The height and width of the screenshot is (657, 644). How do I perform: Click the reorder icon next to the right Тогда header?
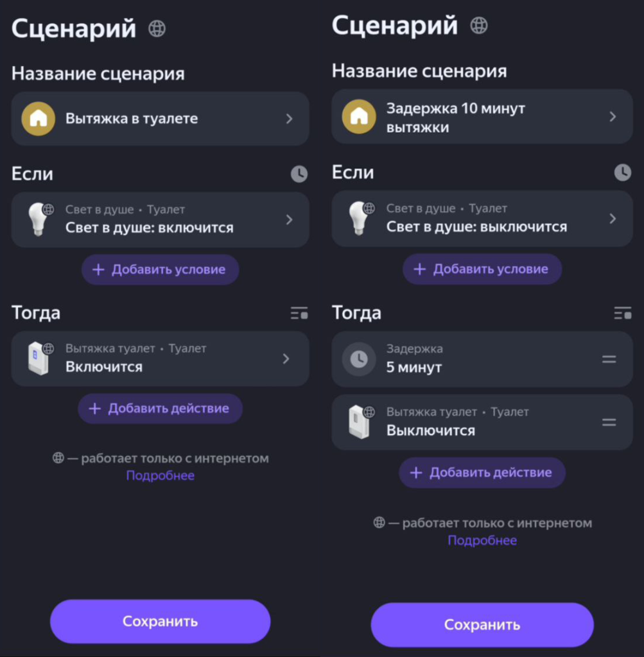pyautogui.click(x=622, y=313)
